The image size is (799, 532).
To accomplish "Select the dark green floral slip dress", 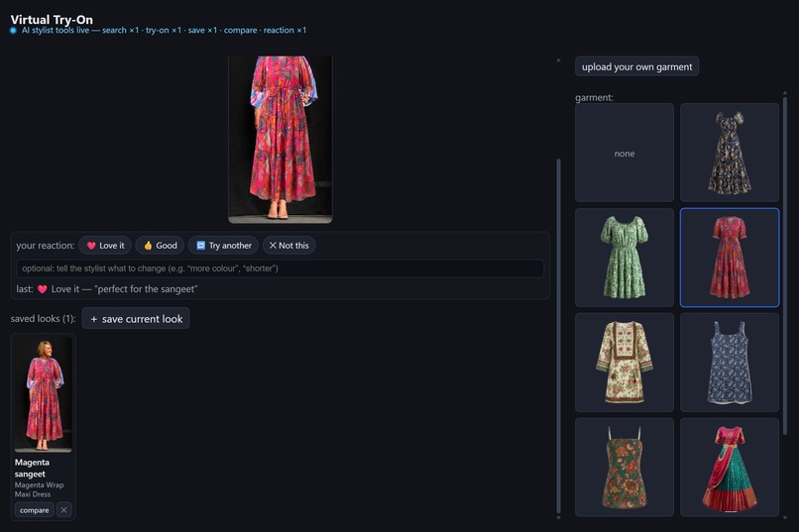I will click(625, 468).
